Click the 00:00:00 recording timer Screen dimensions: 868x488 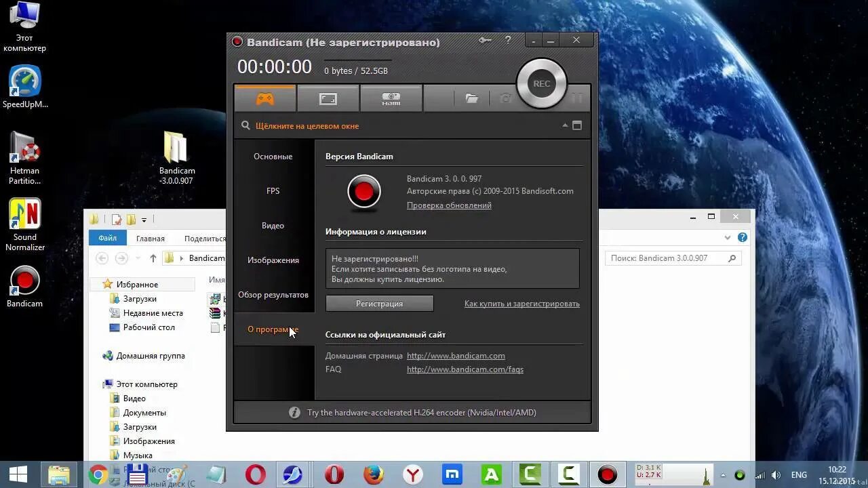point(275,66)
